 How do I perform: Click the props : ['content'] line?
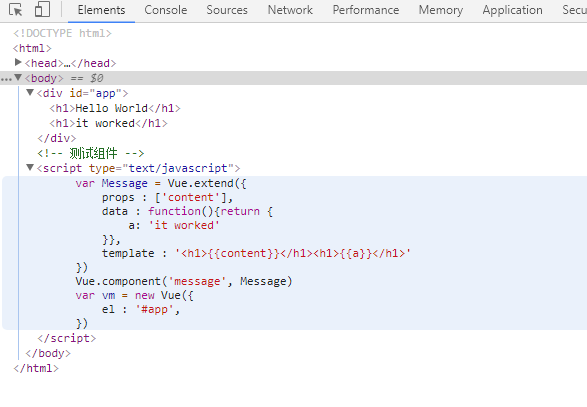coord(167,197)
